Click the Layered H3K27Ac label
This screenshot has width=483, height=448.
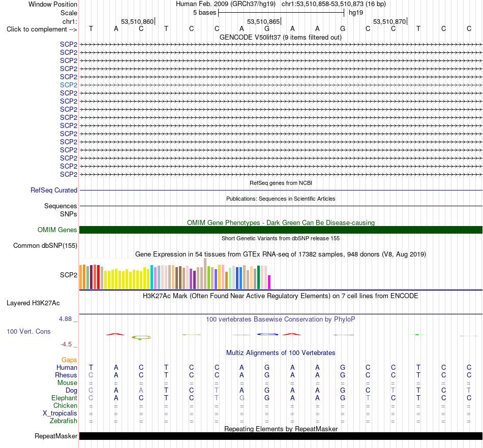33,303
